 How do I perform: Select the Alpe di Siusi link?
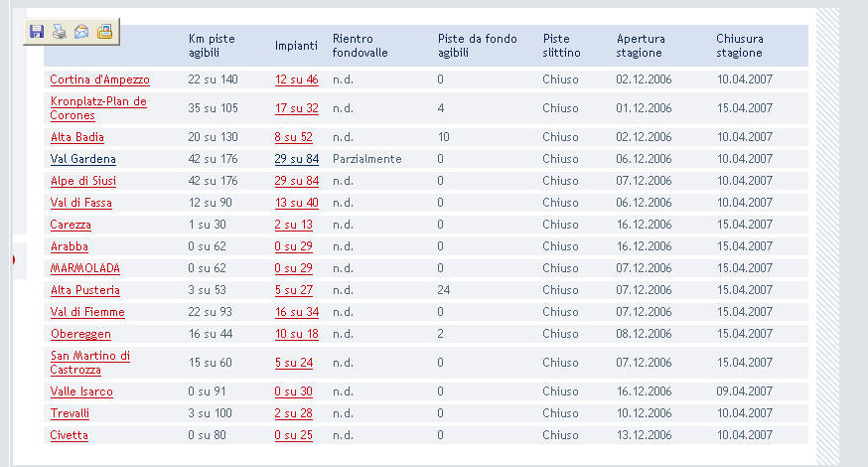(83, 181)
